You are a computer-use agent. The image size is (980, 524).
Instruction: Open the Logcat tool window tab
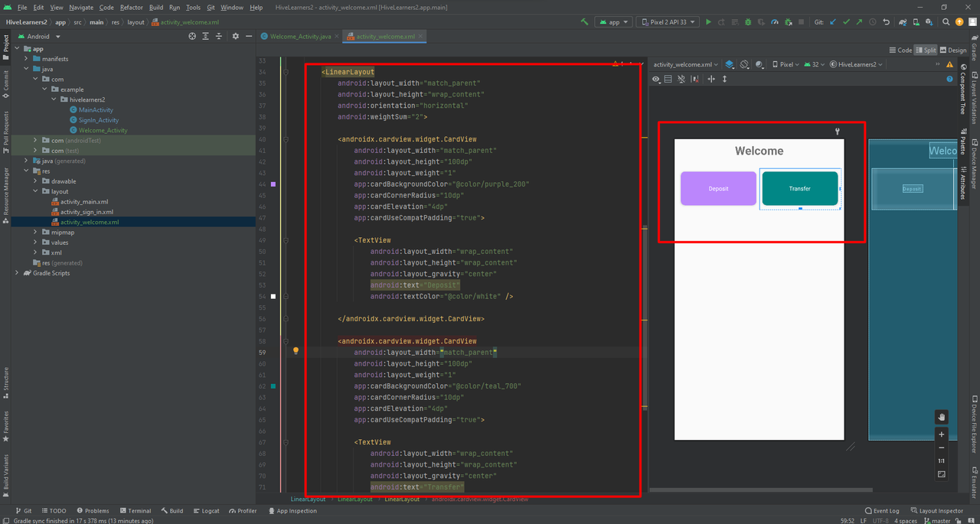coord(205,511)
